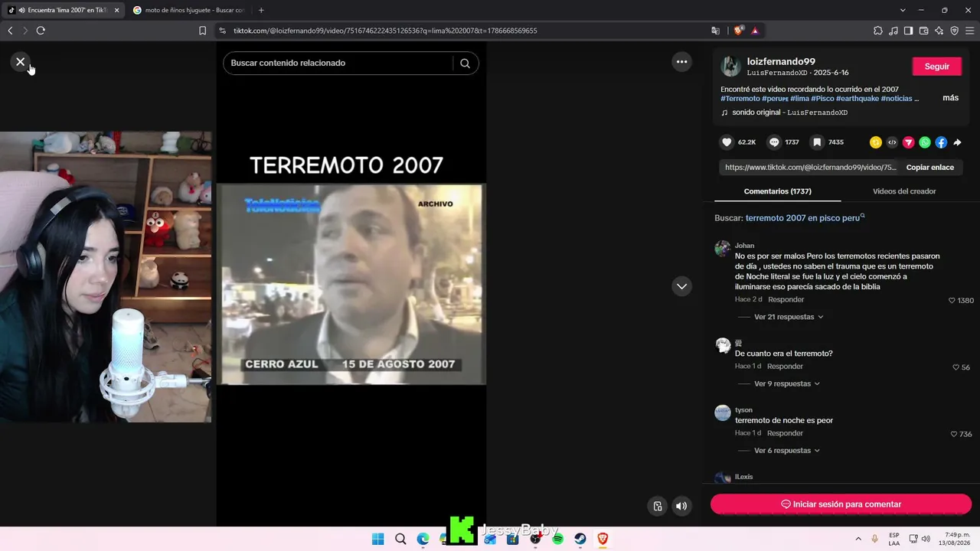Viewport: 980px width, 551px height.
Task: Open Spotify from the taskbar
Action: [558, 539]
